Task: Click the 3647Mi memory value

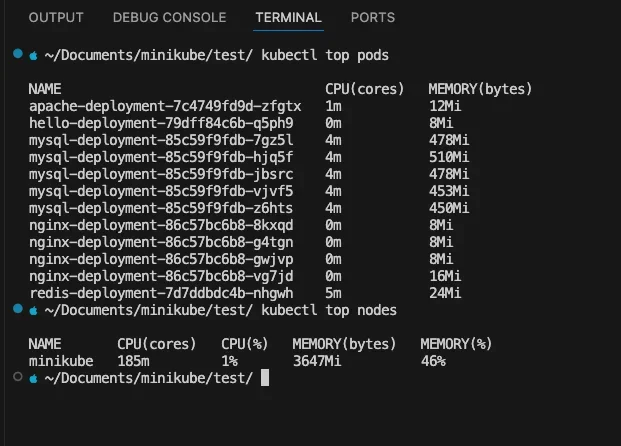Action: tap(317, 361)
